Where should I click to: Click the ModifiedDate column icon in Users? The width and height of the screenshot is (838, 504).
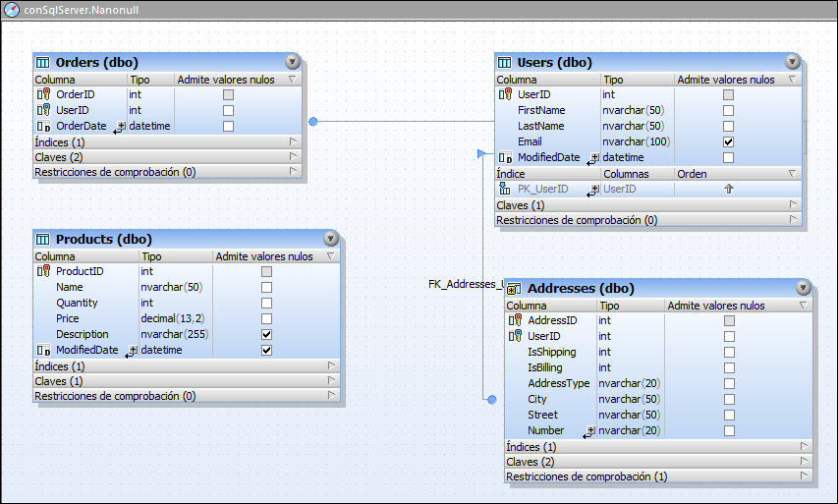[505, 157]
